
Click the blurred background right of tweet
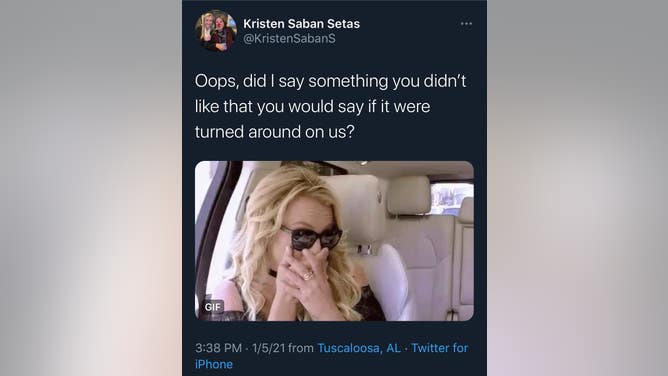[x=577, y=188]
